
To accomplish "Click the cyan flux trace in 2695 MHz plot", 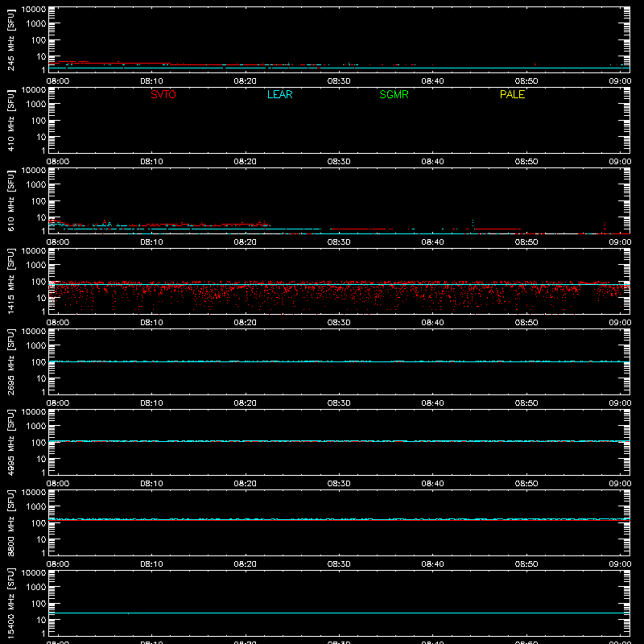I will (x=339, y=361).
